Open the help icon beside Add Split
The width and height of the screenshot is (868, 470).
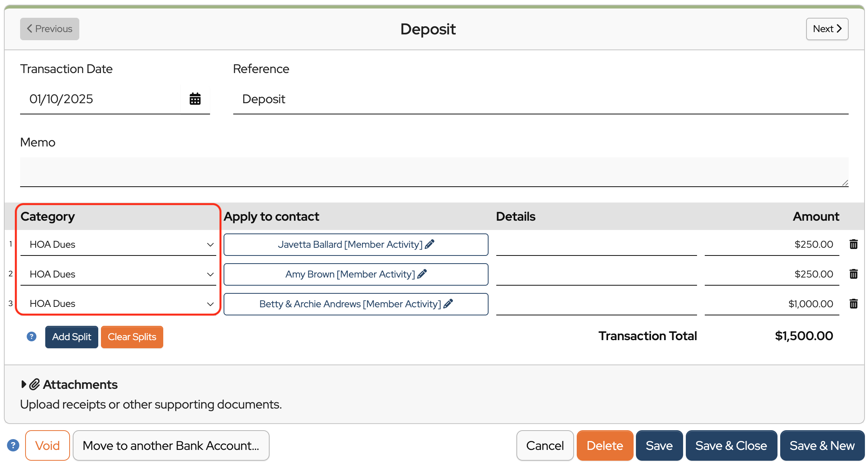point(31,337)
